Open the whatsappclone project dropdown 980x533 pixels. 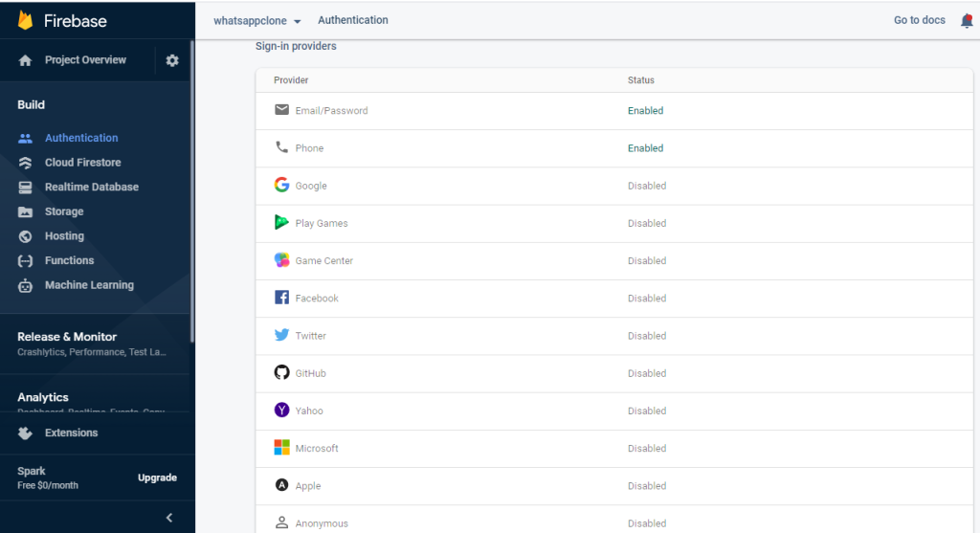point(256,21)
